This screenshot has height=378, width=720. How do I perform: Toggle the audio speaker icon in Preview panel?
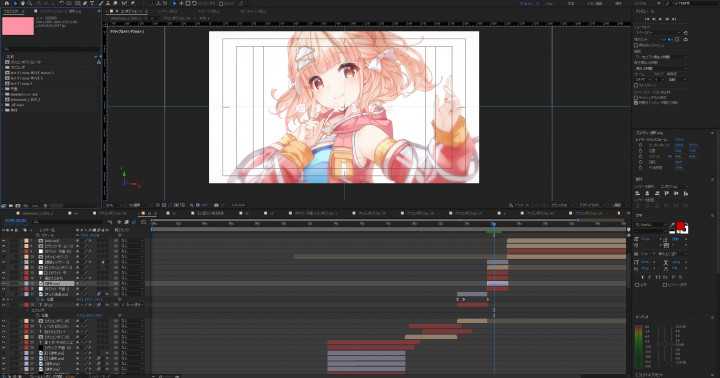click(670, 39)
